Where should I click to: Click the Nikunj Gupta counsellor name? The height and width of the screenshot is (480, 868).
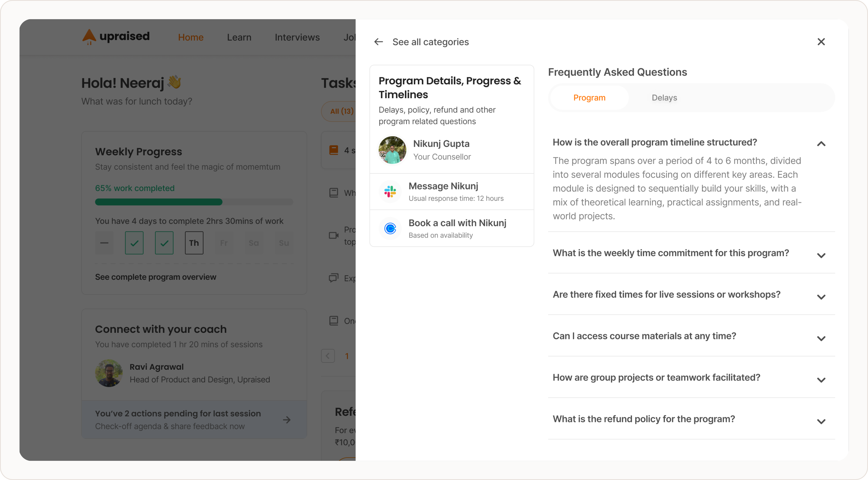pyautogui.click(x=441, y=144)
